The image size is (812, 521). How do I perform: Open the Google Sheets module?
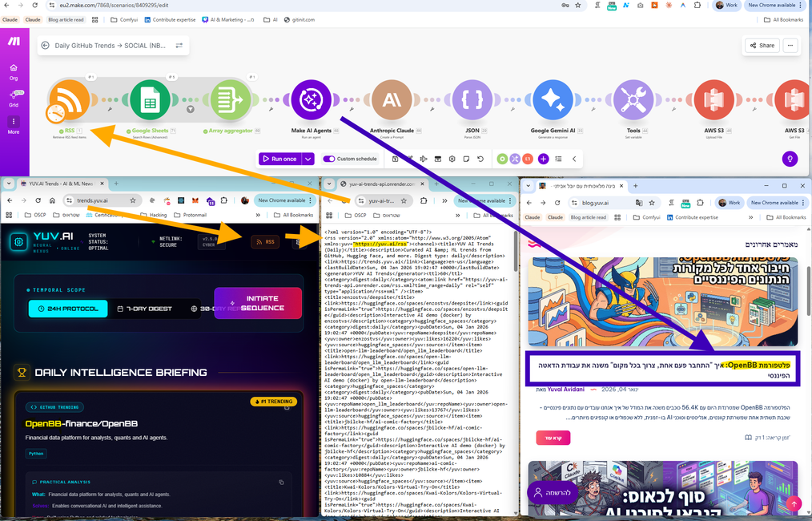point(150,99)
